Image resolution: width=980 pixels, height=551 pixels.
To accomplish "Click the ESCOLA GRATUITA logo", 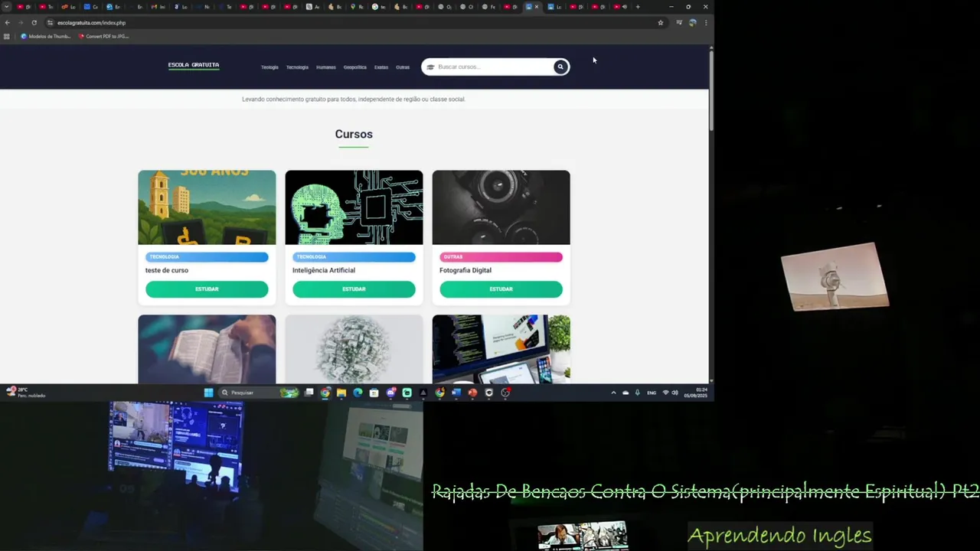I will [194, 65].
